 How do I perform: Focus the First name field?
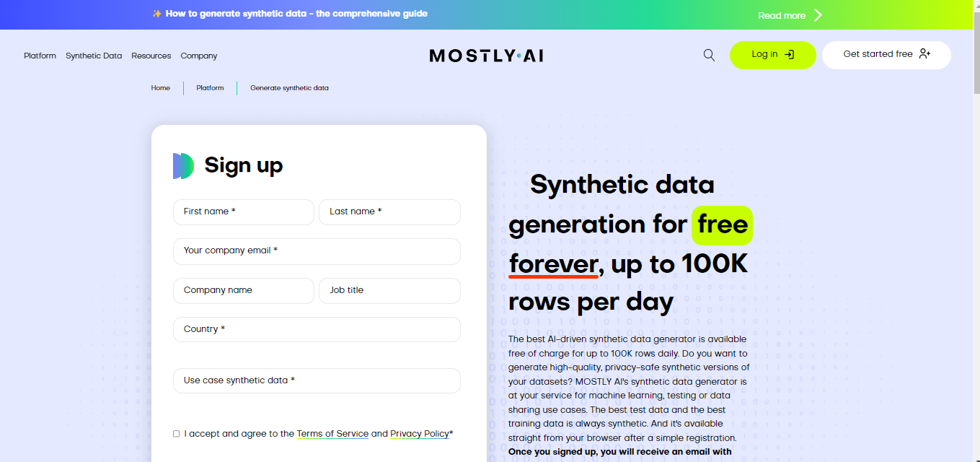click(244, 212)
